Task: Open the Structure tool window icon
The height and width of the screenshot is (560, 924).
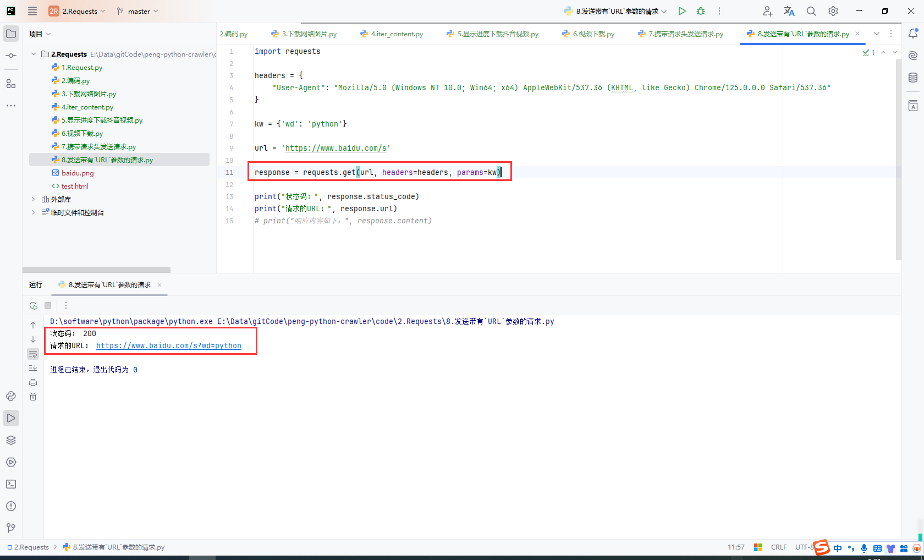Action: (x=11, y=84)
